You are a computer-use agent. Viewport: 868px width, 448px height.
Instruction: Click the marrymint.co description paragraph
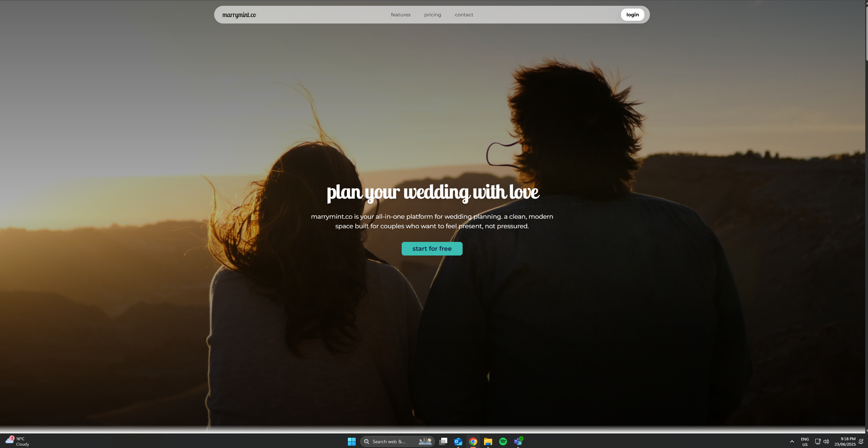tap(432, 221)
